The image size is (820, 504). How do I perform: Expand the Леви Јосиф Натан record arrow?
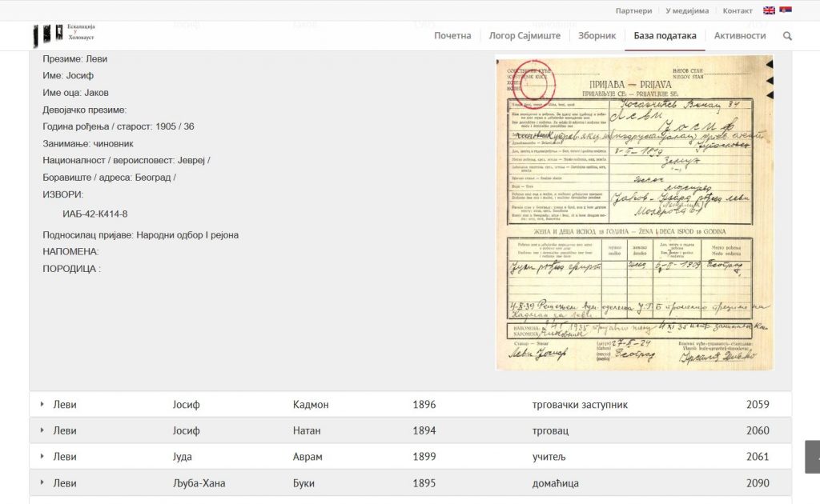point(42,430)
